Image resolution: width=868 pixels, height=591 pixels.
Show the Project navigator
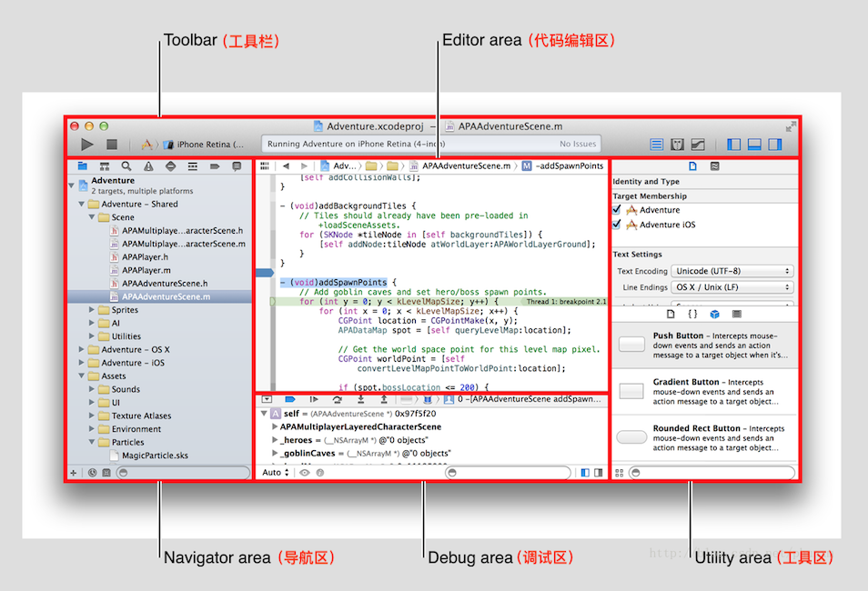[x=83, y=166]
